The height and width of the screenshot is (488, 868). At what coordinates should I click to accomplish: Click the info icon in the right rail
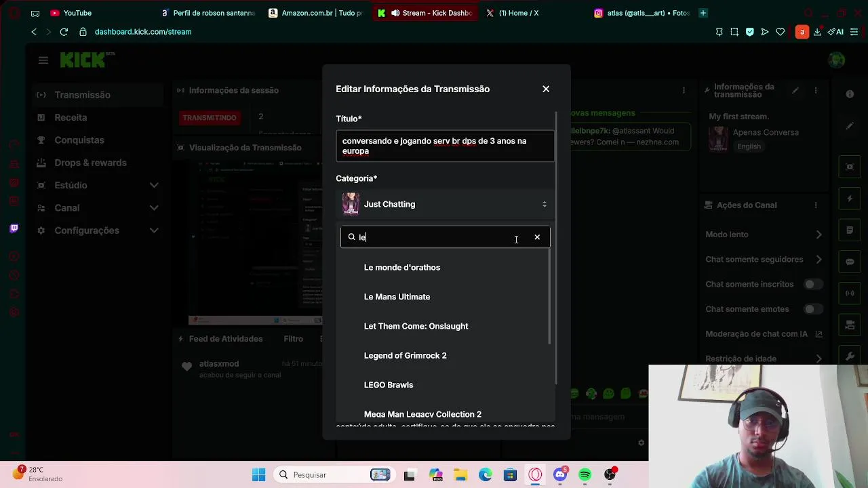850,94
